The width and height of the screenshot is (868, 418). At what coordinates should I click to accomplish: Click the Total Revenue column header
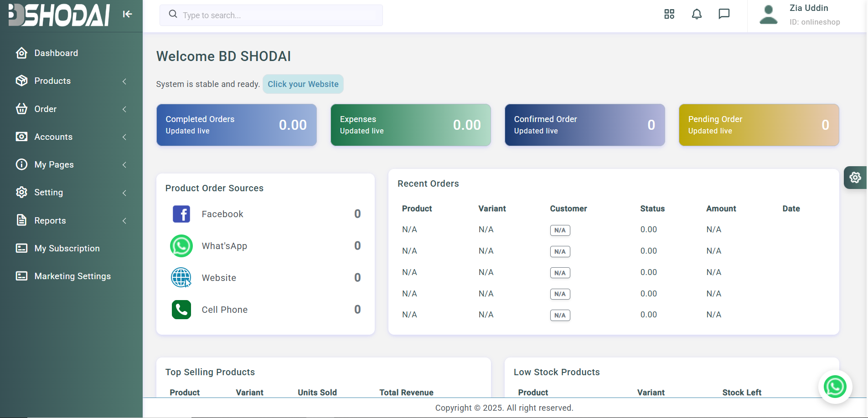(x=407, y=393)
